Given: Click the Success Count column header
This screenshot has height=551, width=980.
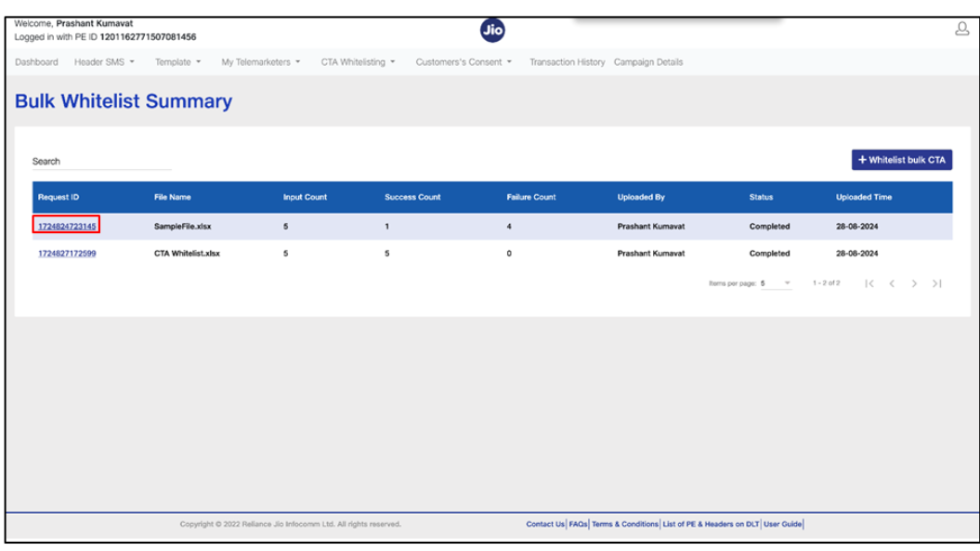Looking at the screenshot, I should (412, 197).
